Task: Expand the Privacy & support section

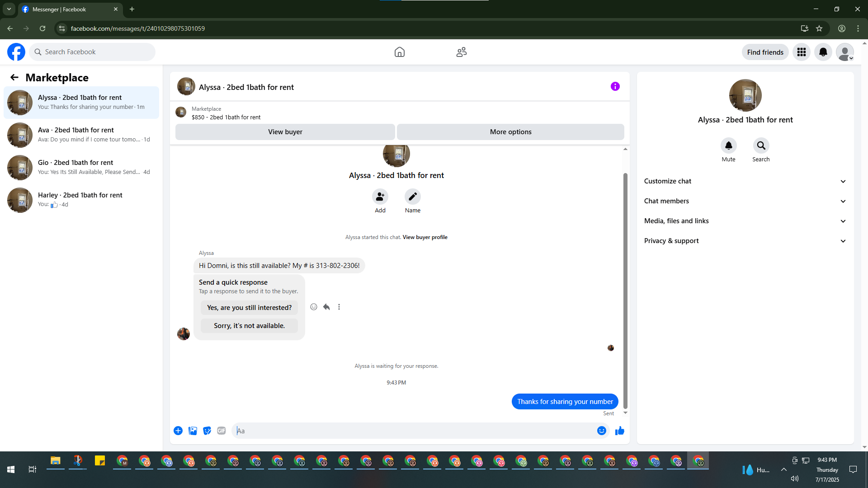Action: pyautogui.click(x=745, y=241)
